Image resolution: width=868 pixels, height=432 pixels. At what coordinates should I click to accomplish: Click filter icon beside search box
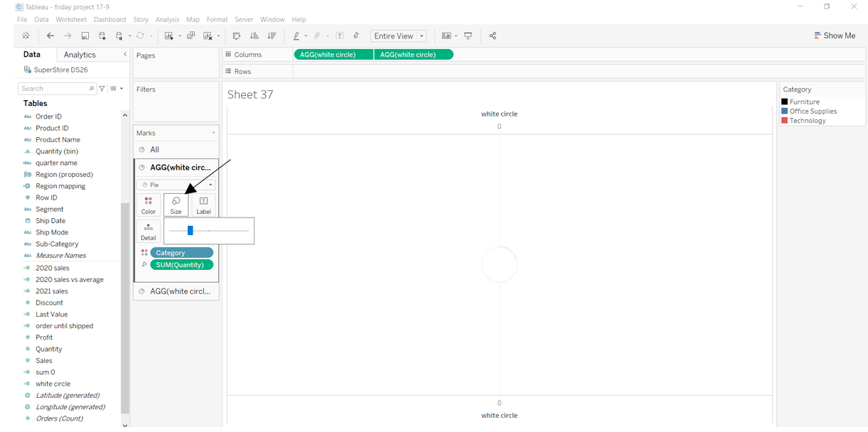click(102, 89)
